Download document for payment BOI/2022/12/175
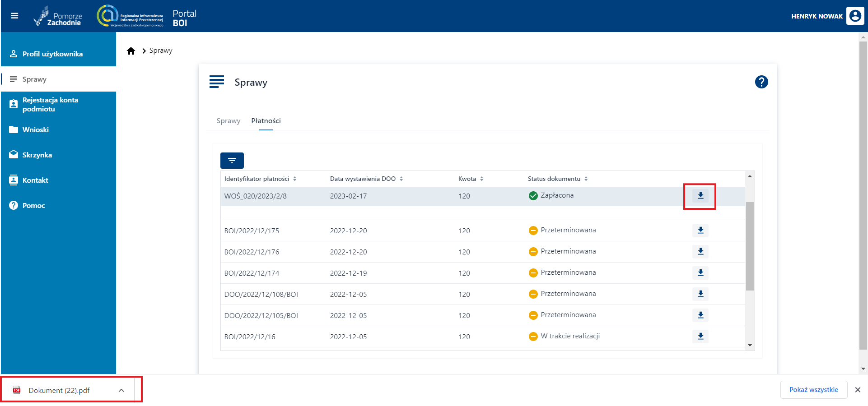868x406 pixels. click(x=700, y=231)
